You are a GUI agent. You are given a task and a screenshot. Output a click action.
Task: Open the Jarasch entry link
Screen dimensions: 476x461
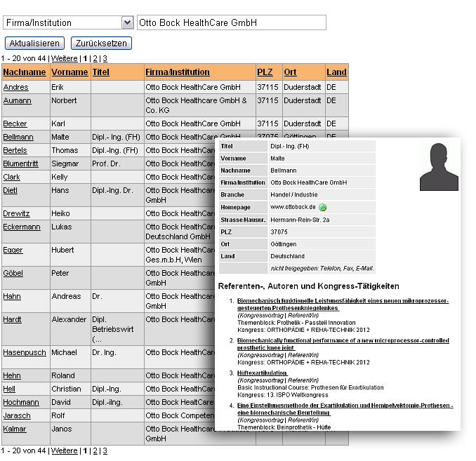point(17,415)
